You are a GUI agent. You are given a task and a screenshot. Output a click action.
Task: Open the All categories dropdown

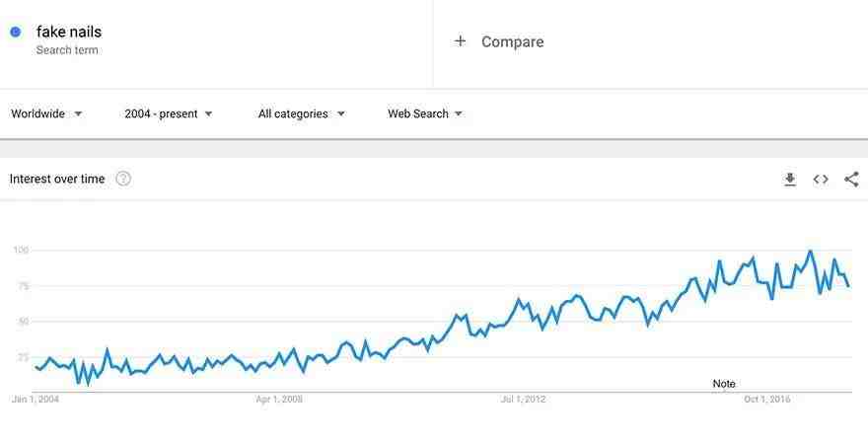click(301, 113)
